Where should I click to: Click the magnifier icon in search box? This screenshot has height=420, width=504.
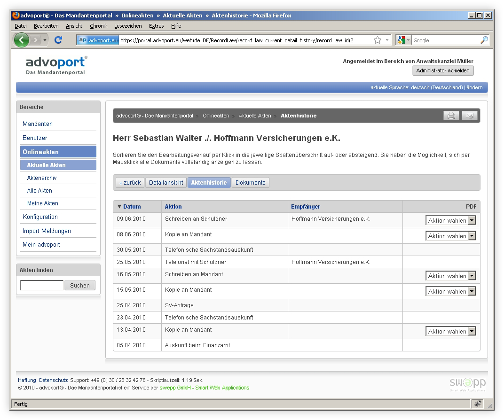pos(484,40)
